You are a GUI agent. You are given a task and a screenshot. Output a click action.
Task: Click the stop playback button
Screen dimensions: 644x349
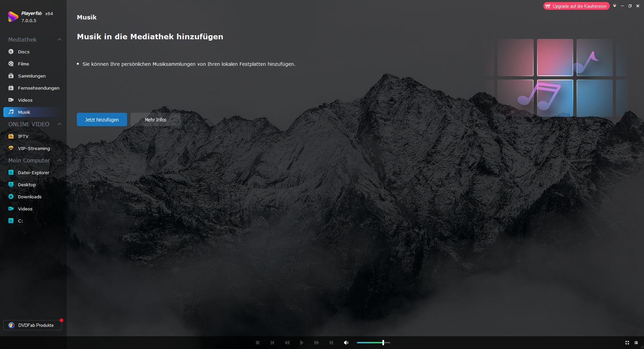point(258,343)
